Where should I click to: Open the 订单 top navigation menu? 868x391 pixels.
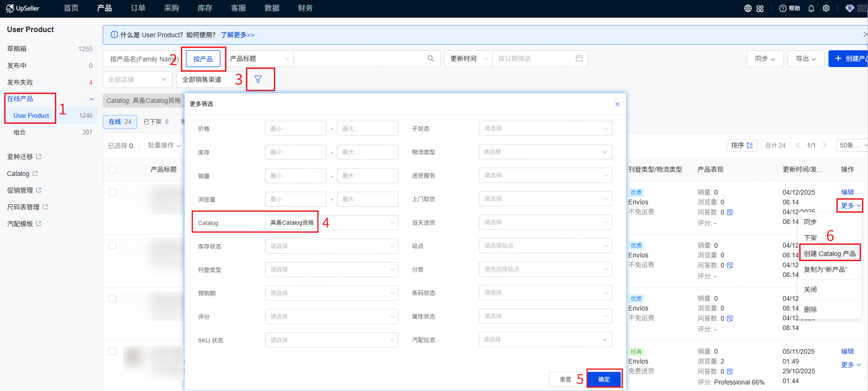(x=138, y=8)
